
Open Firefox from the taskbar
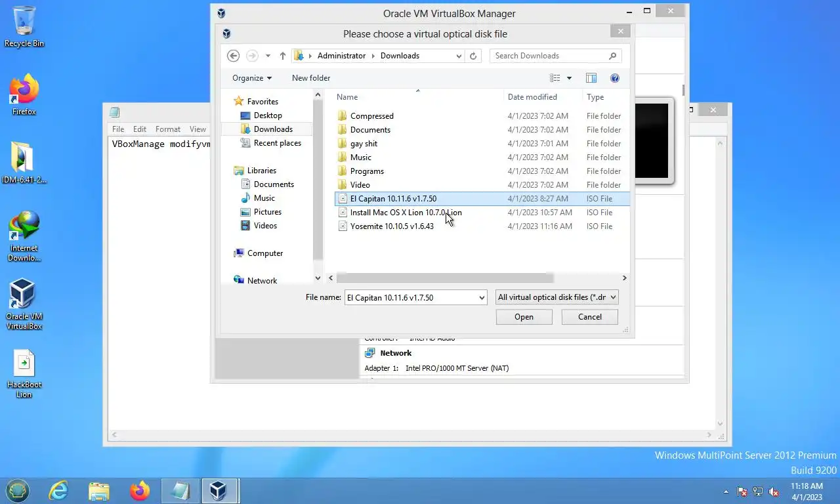pos(140,490)
